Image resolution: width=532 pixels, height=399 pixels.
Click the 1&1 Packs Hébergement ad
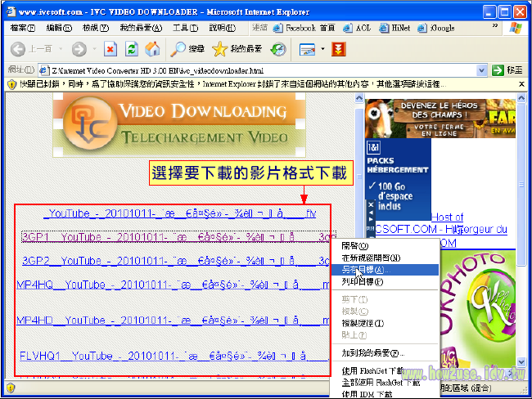[x=398, y=179]
